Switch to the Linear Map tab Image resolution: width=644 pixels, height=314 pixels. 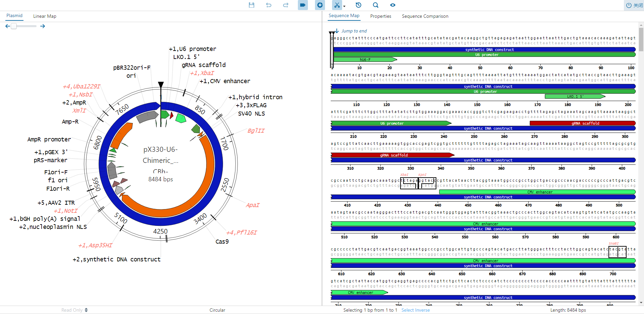pyautogui.click(x=45, y=16)
